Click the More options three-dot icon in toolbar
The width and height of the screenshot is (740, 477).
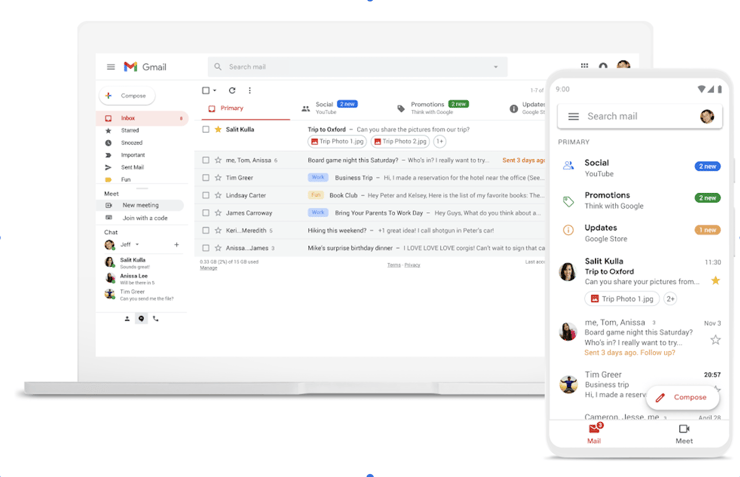(250, 90)
